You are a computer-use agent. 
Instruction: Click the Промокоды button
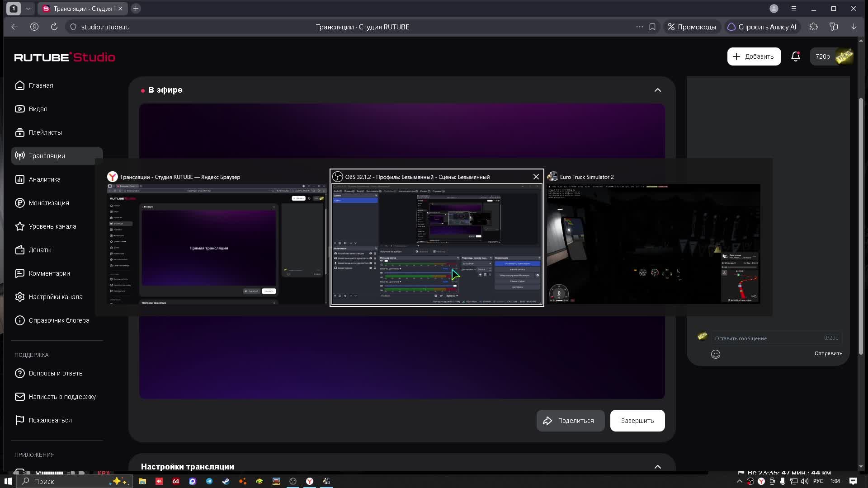(692, 27)
